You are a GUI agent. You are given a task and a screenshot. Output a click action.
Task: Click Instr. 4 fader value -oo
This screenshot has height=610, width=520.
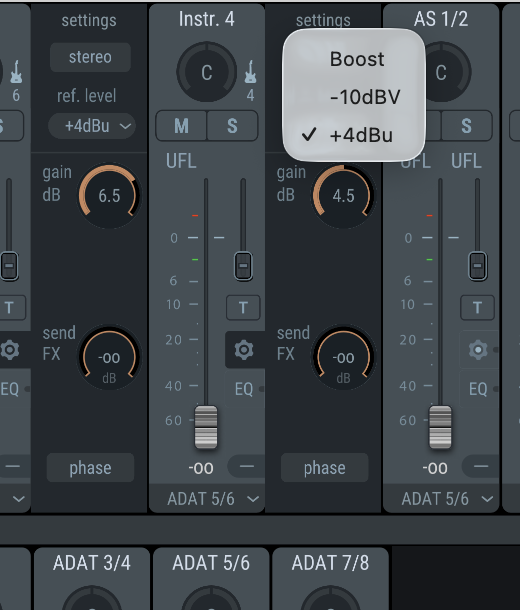pos(201,468)
